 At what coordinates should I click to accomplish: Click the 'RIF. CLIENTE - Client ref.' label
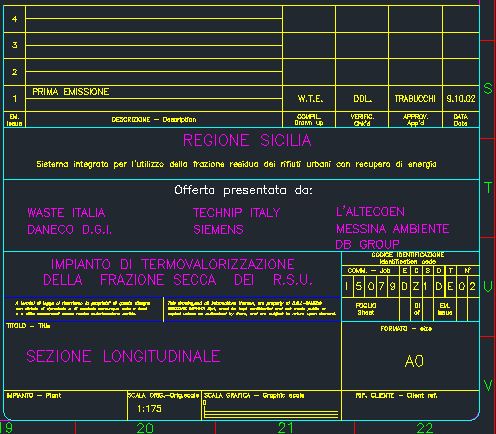(x=396, y=396)
